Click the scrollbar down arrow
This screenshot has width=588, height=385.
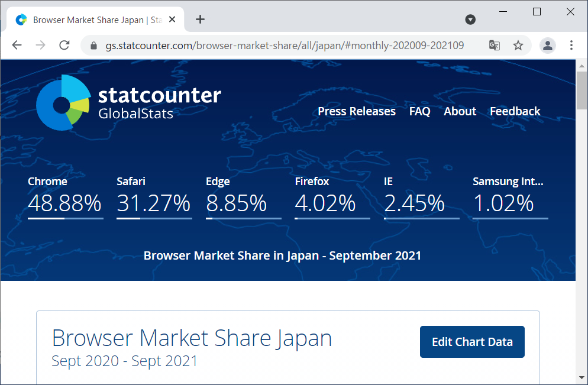click(x=581, y=377)
